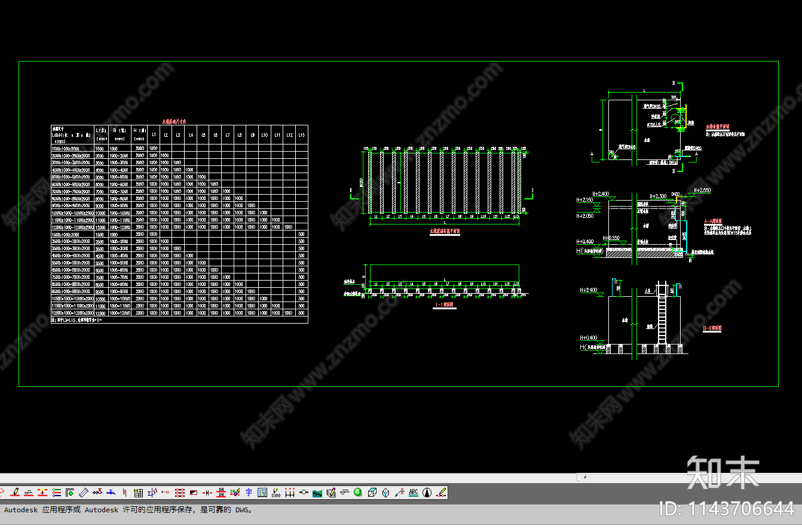Open the blue 字 text tool
802x532 pixels.
pos(249,493)
